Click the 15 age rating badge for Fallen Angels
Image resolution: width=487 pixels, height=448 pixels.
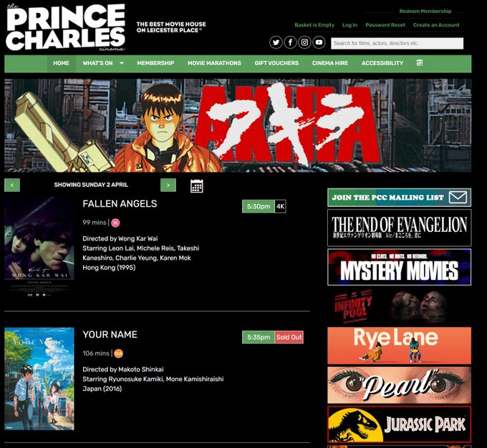[115, 223]
